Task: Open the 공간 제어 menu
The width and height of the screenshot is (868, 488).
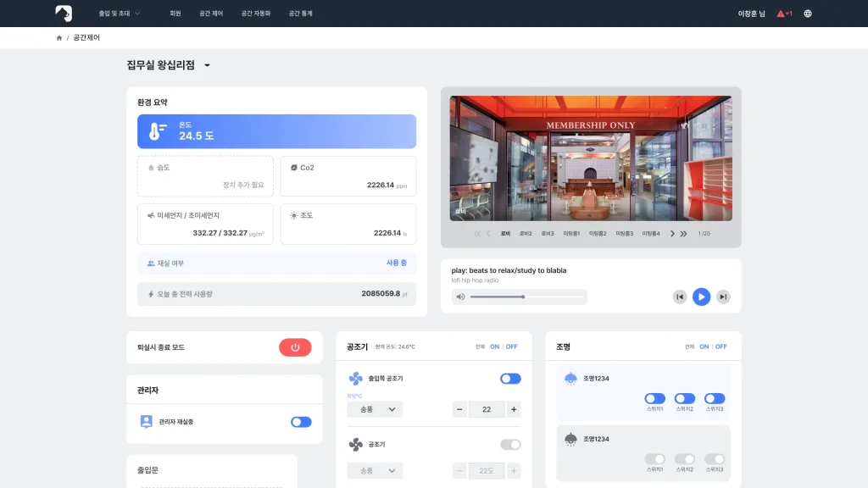Action: [x=211, y=14]
